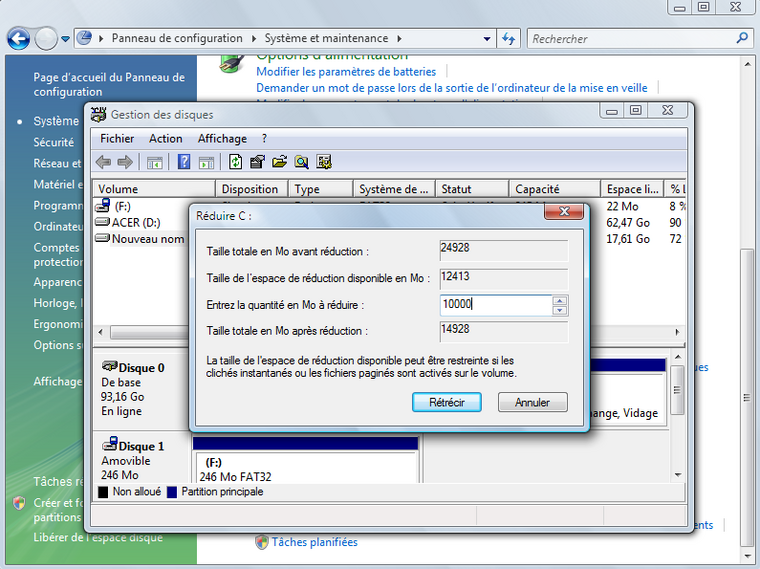Expand the address bar history dropdown
Viewport: 760px width, 569px height.
487,39
